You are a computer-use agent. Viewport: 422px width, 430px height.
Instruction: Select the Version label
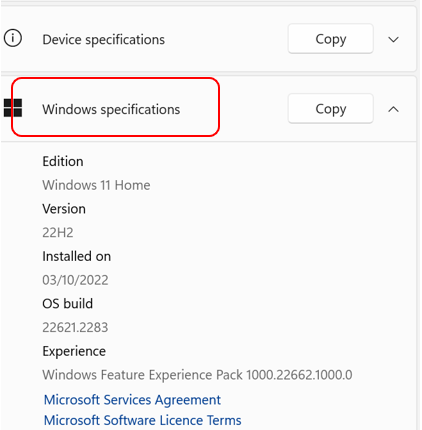pos(64,209)
